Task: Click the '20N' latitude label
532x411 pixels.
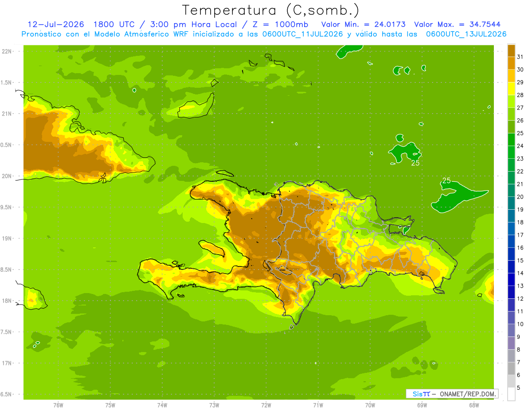Action: (6, 176)
